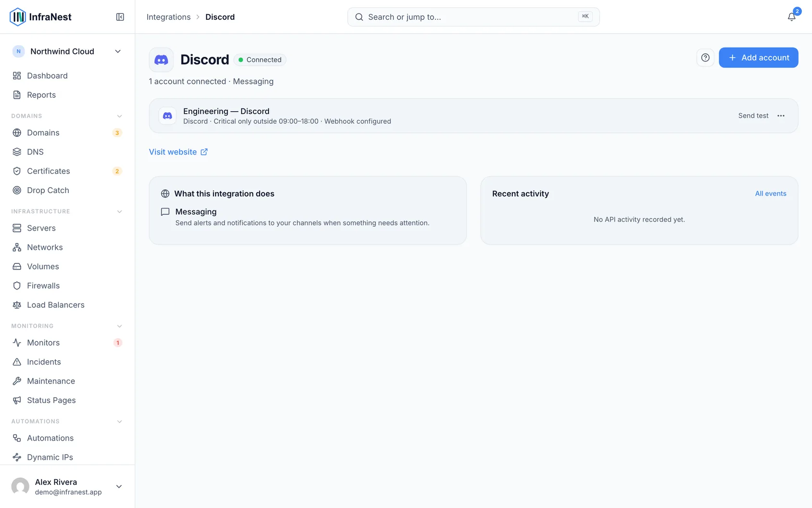Click the Add account button
This screenshot has height=508, width=812.
(x=758, y=58)
